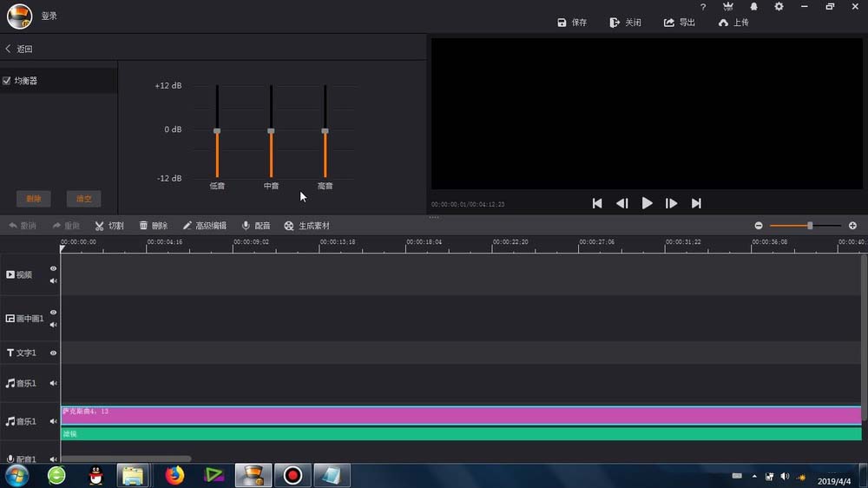The image size is (868, 488).
Task: Uncheck the 均衡器 equalizer checkbox
Action: [x=7, y=81]
